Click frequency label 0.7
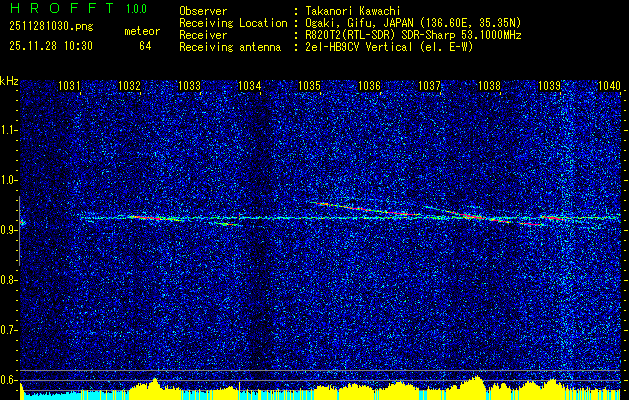Image resolution: width=629 pixels, height=400 pixels. tap(8, 330)
